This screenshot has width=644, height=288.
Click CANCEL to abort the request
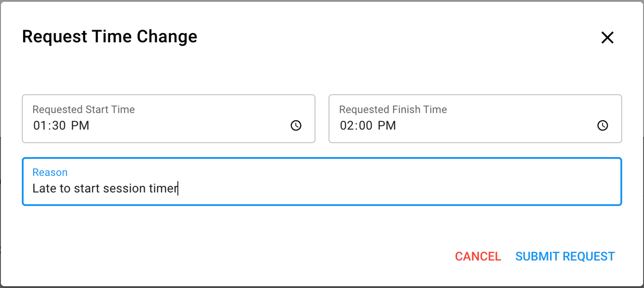[478, 256]
